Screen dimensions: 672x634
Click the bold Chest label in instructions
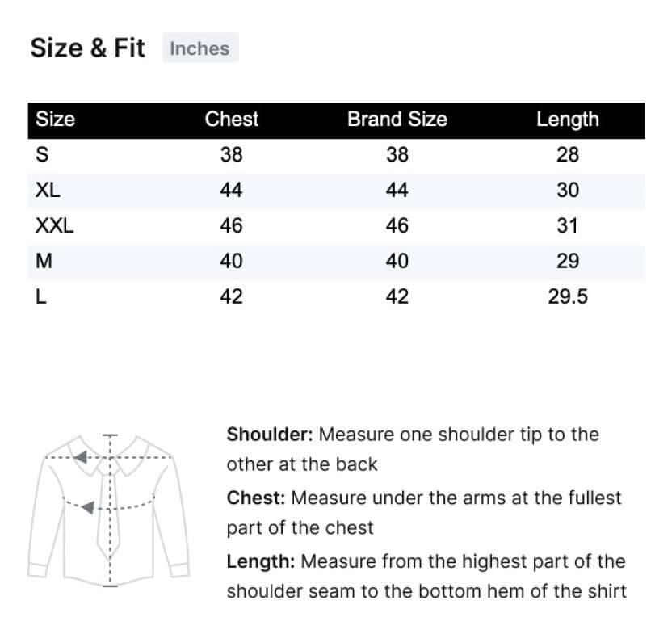(x=256, y=498)
